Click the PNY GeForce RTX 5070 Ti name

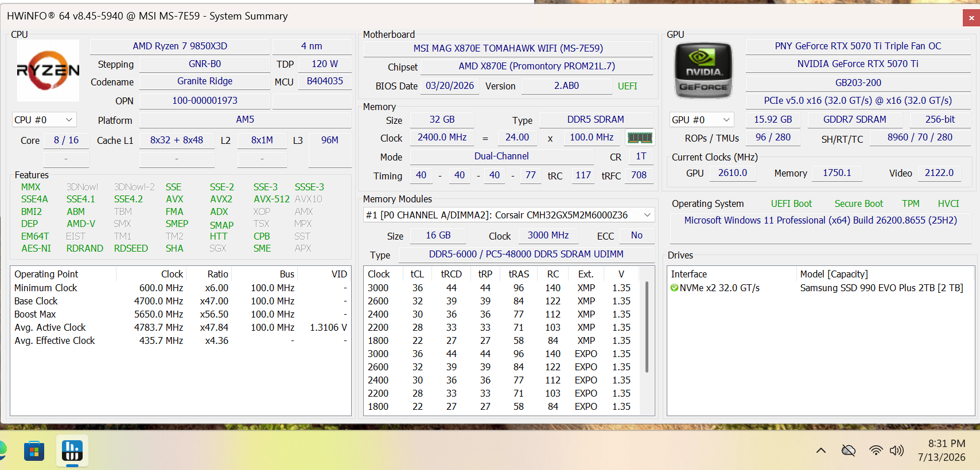858,46
